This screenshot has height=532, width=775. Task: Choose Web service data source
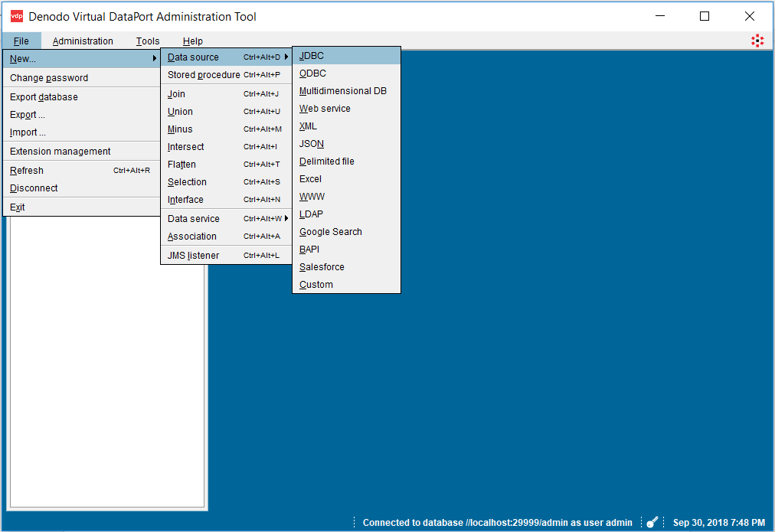click(346, 109)
